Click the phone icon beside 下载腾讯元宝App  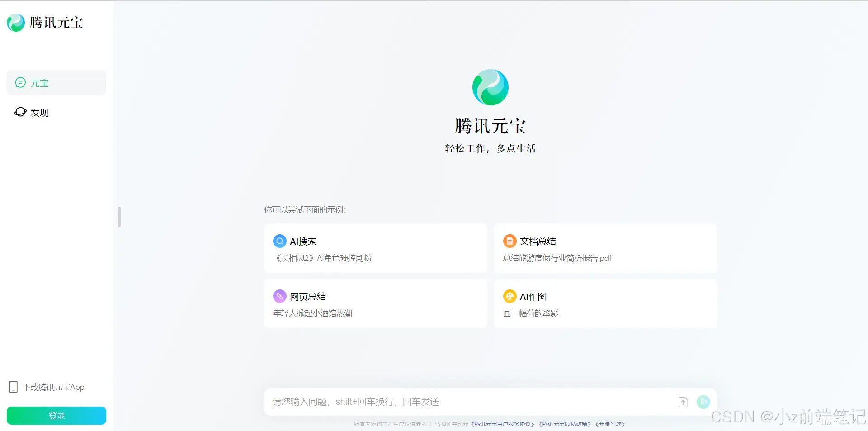coord(14,387)
